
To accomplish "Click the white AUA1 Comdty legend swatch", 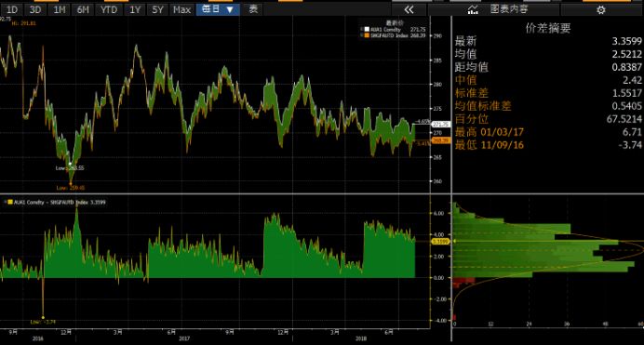I will [367, 30].
